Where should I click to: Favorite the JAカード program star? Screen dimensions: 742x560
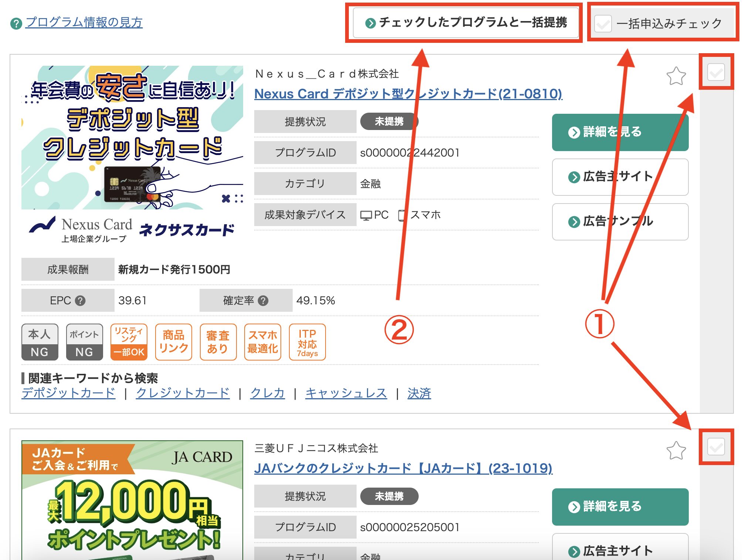pyautogui.click(x=676, y=451)
